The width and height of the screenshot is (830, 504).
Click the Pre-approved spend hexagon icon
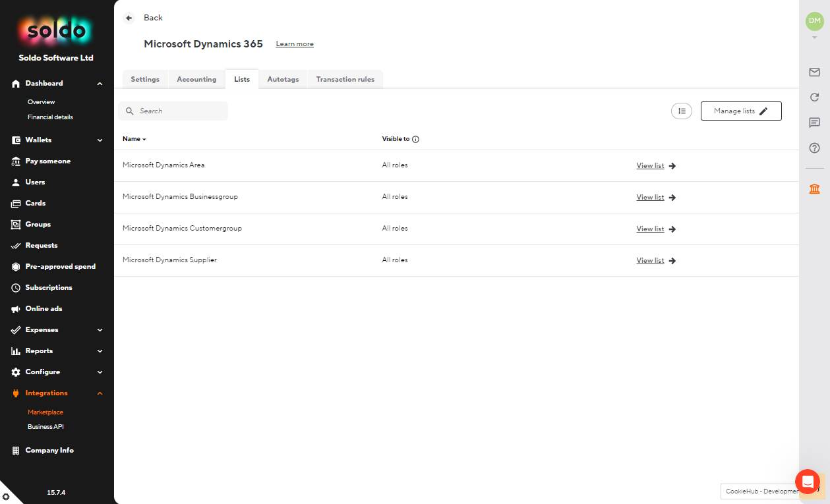pos(16,267)
